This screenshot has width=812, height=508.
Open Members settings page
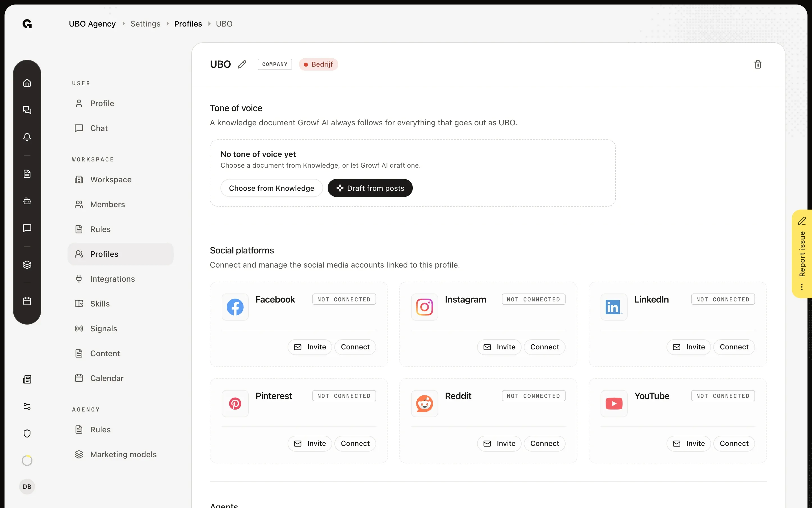click(x=120, y=205)
